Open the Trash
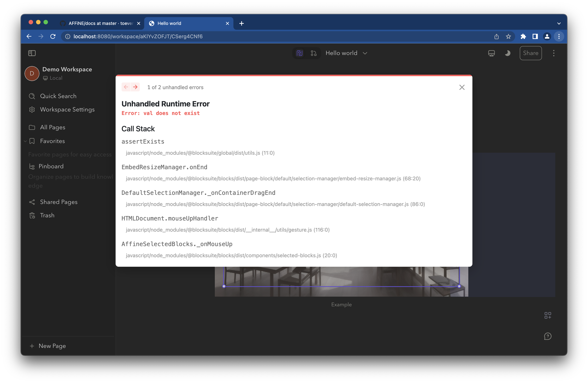Screen dimensions: 588x383 click(47, 215)
